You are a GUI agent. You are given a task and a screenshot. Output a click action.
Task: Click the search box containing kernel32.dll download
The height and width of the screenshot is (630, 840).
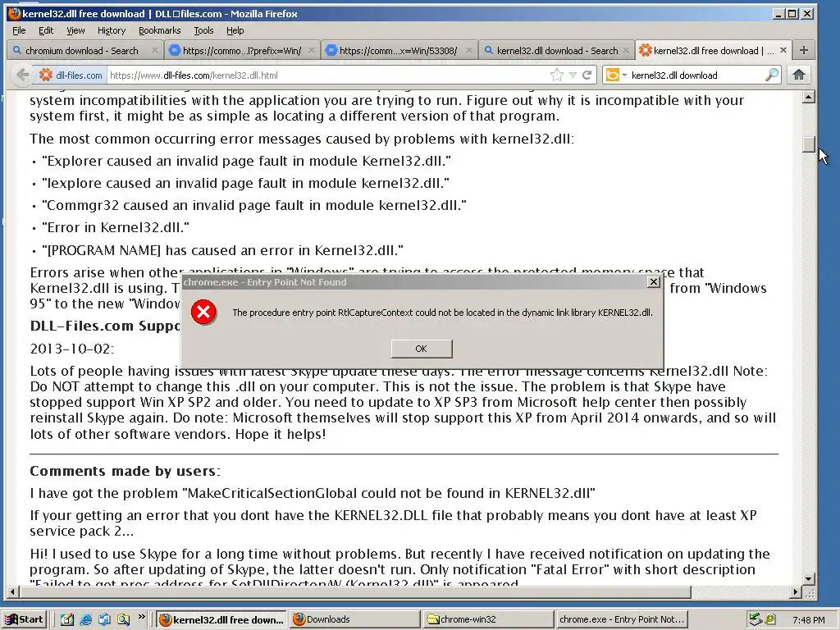pos(696,75)
